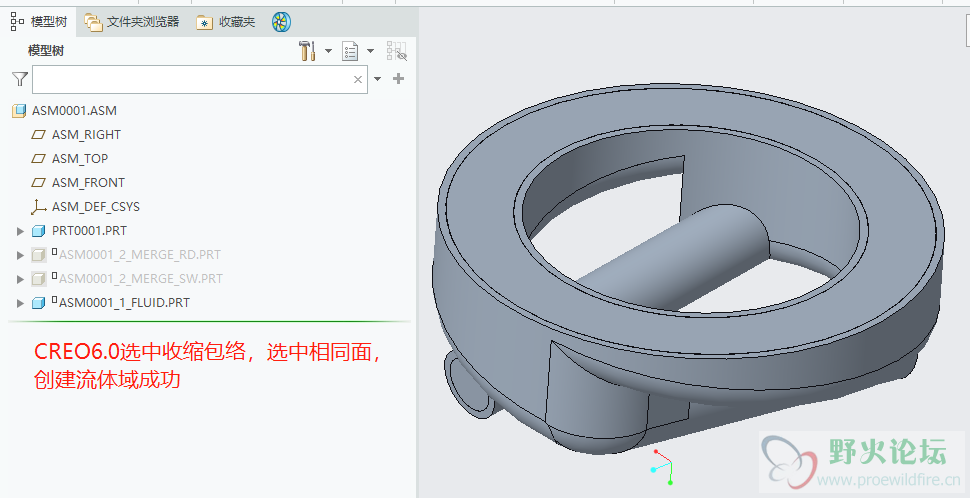Click the PRT0001.PRT part icon
970x498 pixels.
38,231
